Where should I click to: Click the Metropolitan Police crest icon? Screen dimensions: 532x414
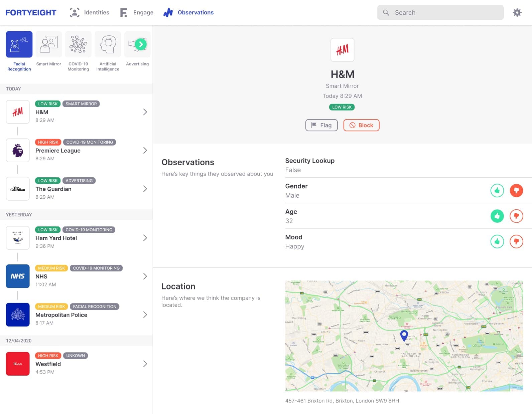click(18, 315)
